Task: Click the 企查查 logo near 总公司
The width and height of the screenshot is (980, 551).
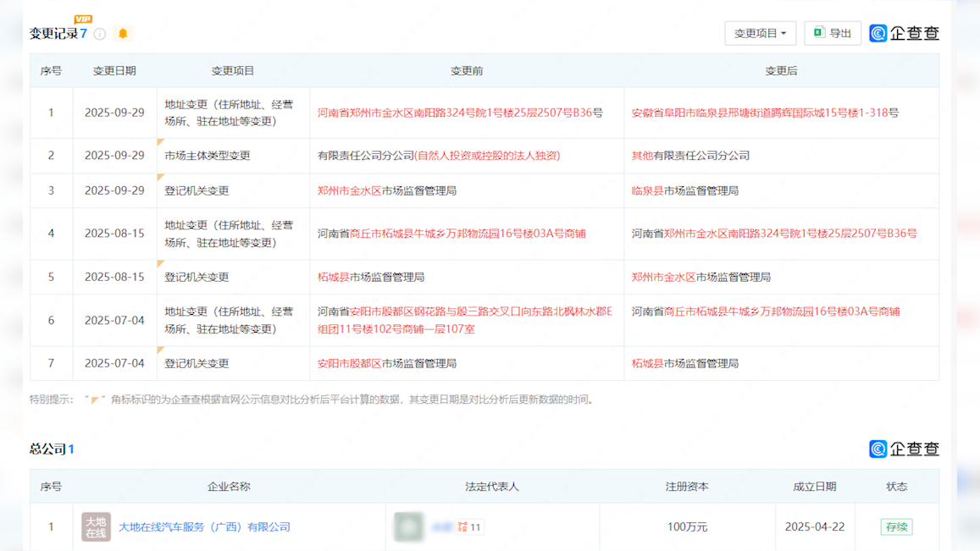Action: [x=904, y=449]
